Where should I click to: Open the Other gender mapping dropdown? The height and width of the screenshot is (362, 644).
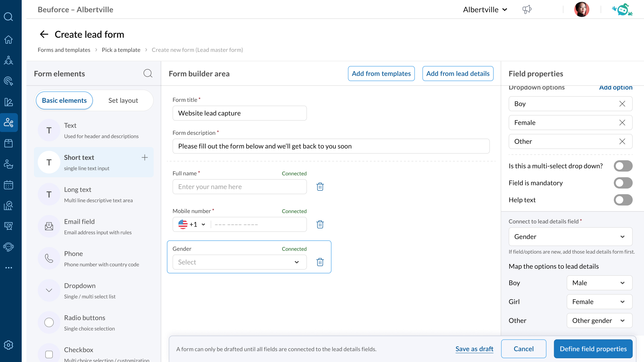click(599, 321)
